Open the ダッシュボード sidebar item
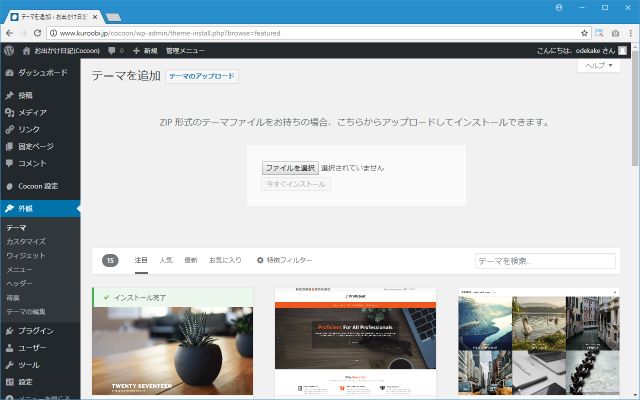640x400 pixels. click(x=40, y=73)
